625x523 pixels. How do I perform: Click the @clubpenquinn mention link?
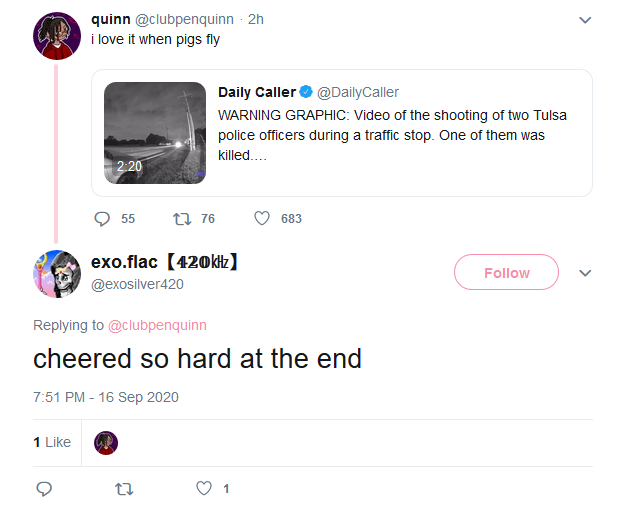pyautogui.click(x=155, y=325)
